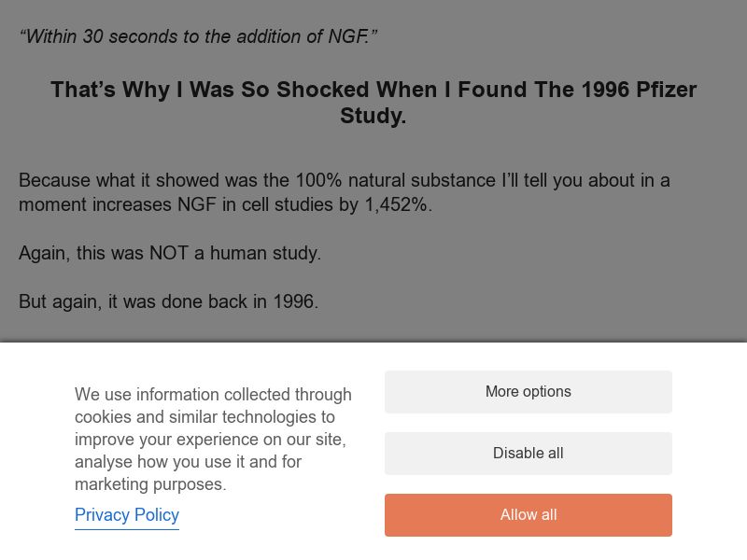
Task: Click "Again, this was NOT a human study."
Action: [x=170, y=253]
